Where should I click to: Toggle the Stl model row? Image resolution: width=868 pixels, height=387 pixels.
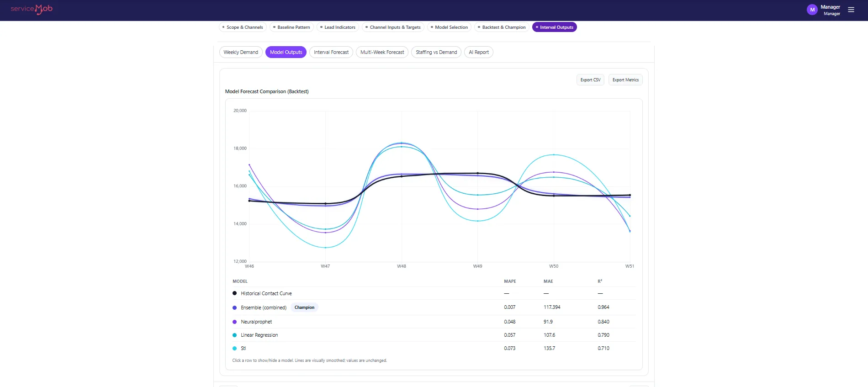pos(434,348)
